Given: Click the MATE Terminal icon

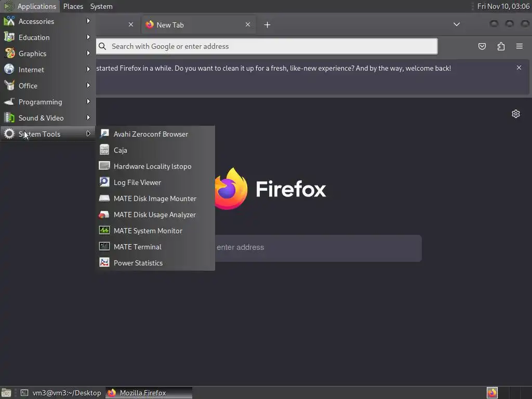Looking at the screenshot, I should tap(104, 247).
